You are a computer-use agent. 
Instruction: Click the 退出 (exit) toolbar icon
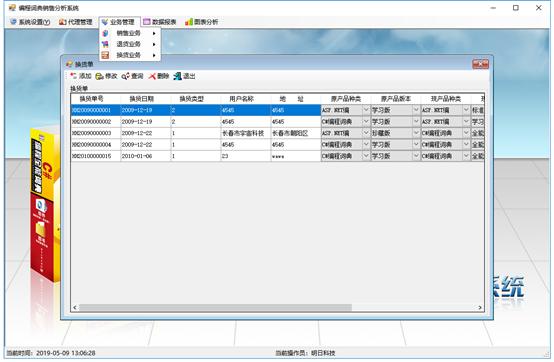pos(177,76)
